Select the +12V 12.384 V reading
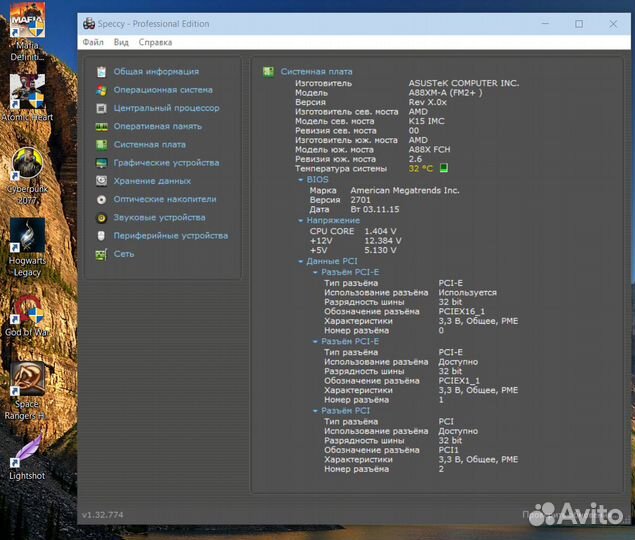The width and height of the screenshot is (635, 540). 383,241
